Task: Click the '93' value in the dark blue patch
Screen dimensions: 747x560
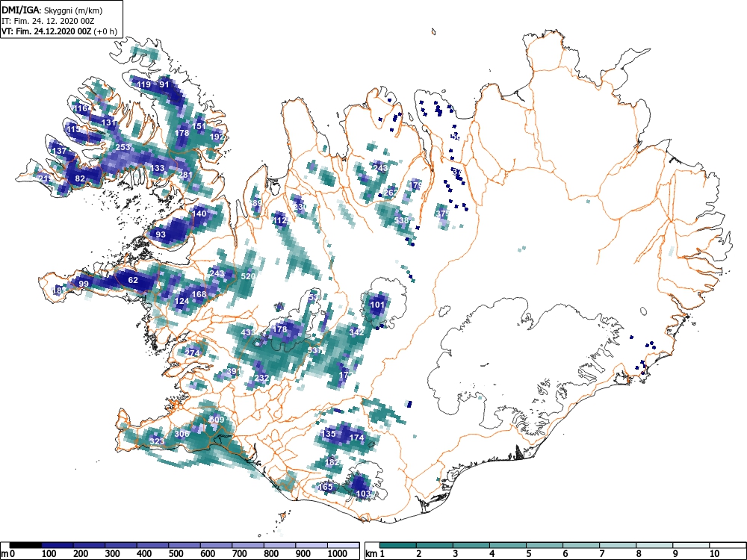Action: click(161, 234)
